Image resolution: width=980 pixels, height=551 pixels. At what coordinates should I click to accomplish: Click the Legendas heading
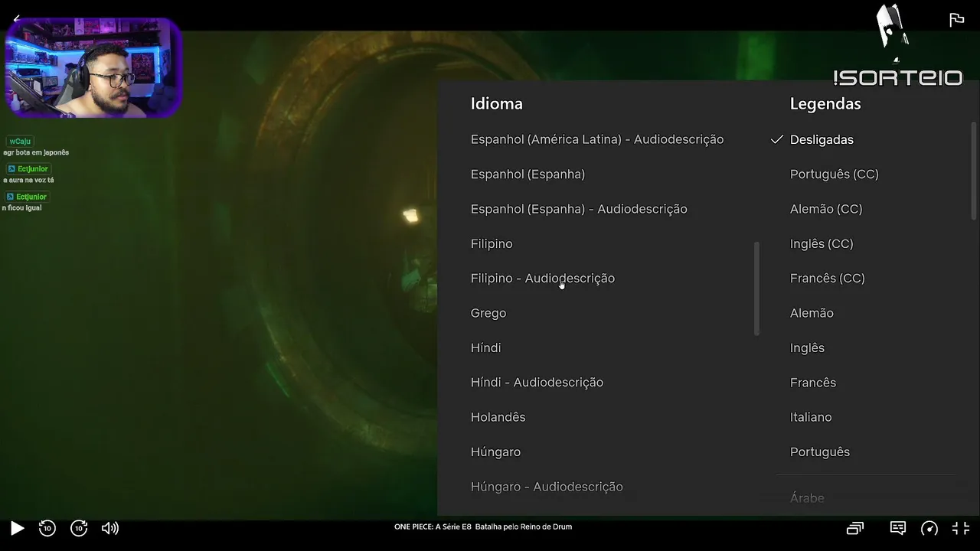click(x=825, y=103)
